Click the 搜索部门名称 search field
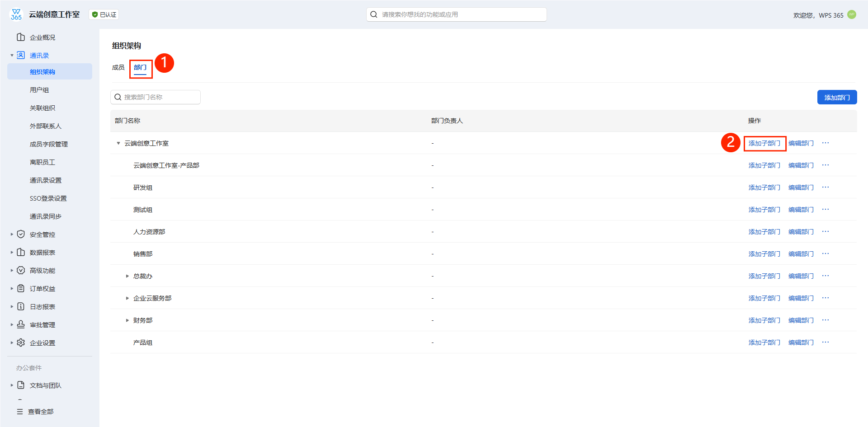The height and width of the screenshot is (427, 868). click(156, 97)
